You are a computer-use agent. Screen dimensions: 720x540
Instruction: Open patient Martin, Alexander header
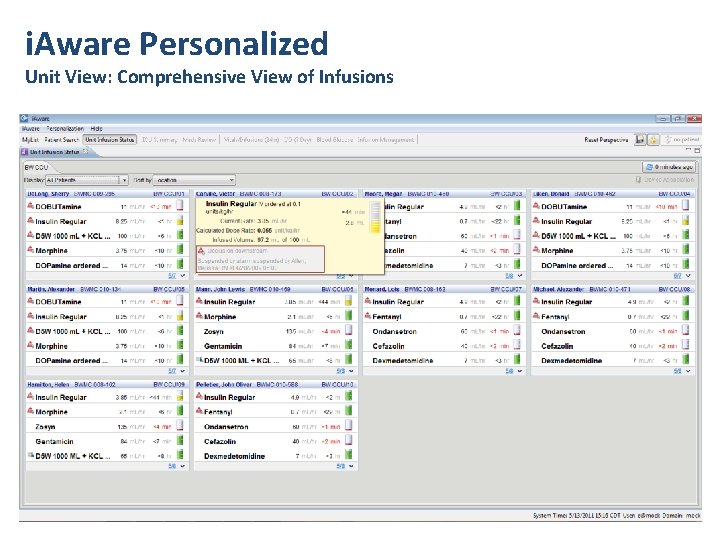(106, 289)
